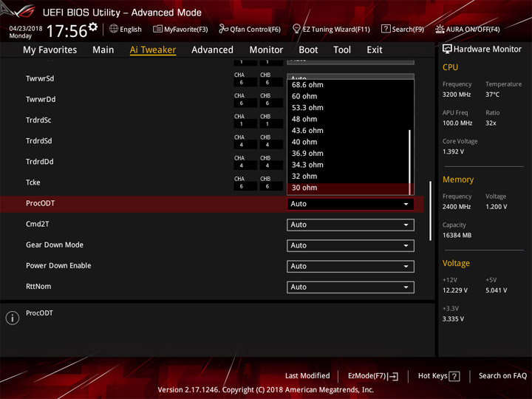This screenshot has width=532, height=399.
Task: Toggle AURA ON/OFF light icon
Action: (x=440, y=29)
